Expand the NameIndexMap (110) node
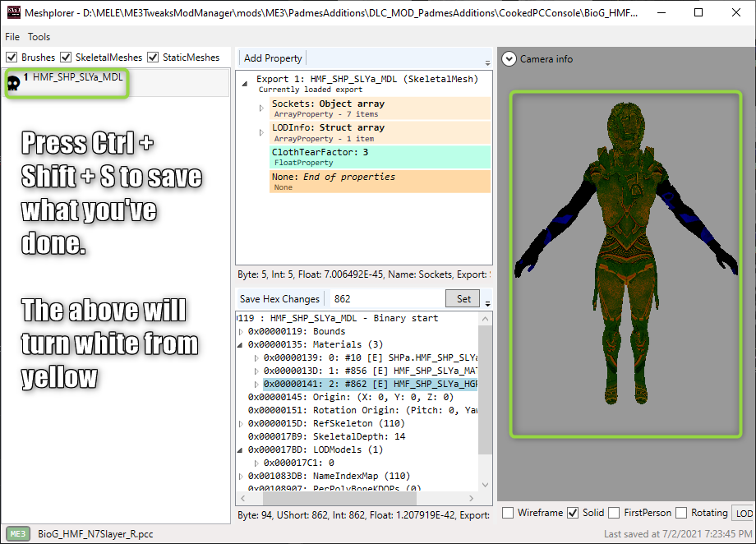This screenshot has width=756, height=544. (x=241, y=477)
